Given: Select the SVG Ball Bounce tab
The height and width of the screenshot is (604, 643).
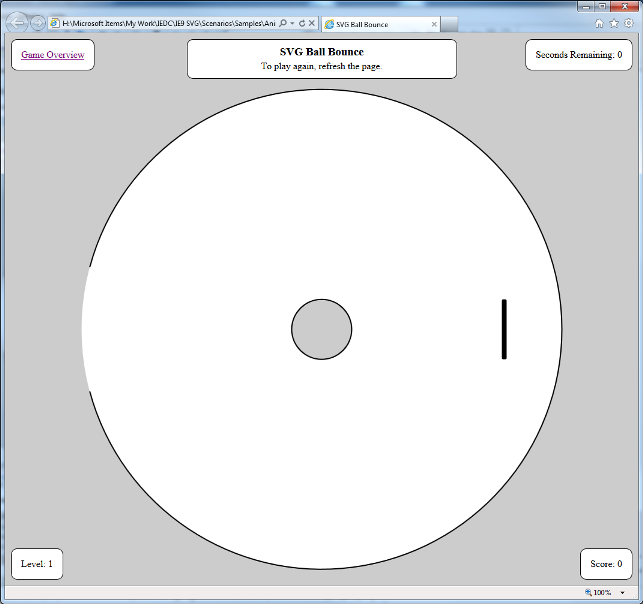Looking at the screenshot, I should [x=381, y=24].
